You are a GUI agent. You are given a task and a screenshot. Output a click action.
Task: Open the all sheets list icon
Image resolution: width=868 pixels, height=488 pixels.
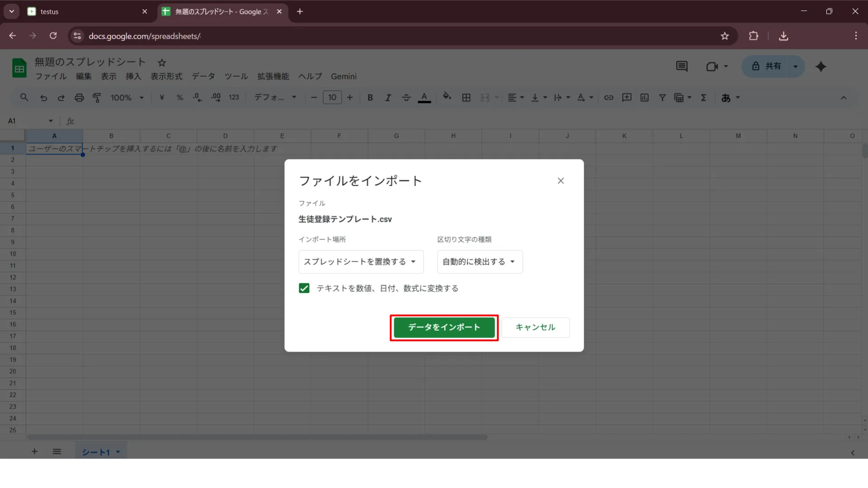tap(57, 451)
